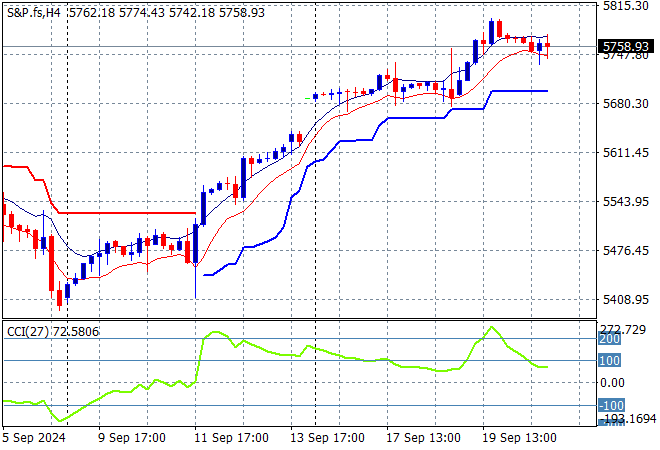Click the current price label 5758.93 on axis

tap(626, 46)
